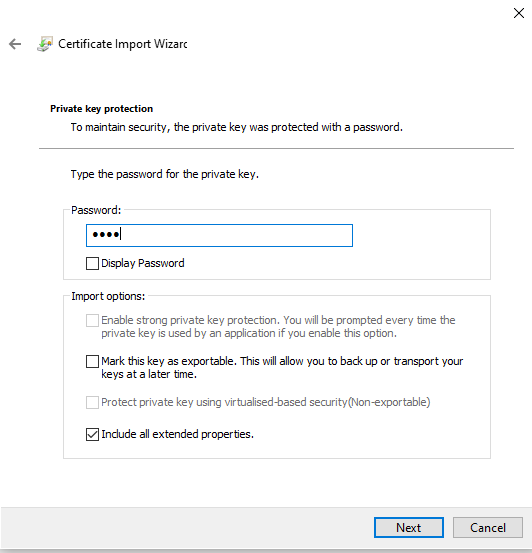532x553 pixels.
Task: Click the bold 'Private key protection' heading
Action: pos(102,109)
